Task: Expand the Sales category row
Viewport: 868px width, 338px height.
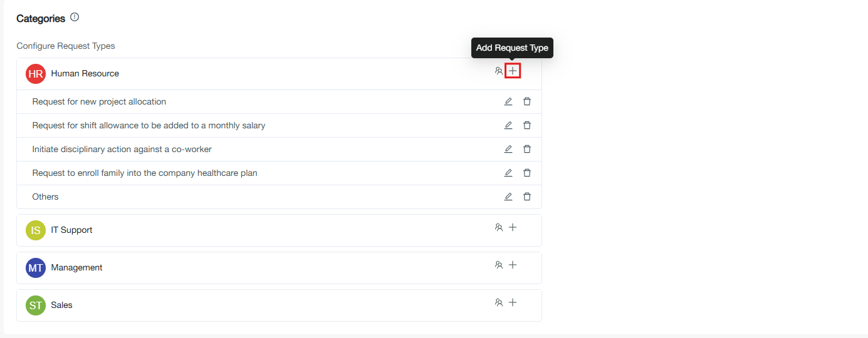Action: click(61, 305)
